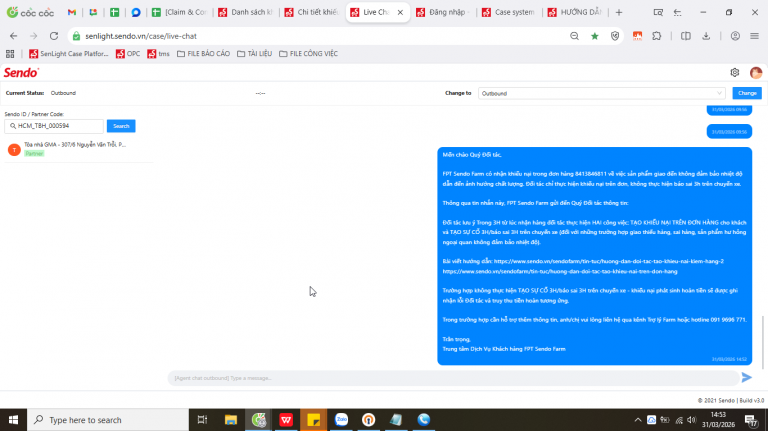768x431 pixels.
Task: Show hidden tray icons chevron
Action: click(x=637, y=420)
